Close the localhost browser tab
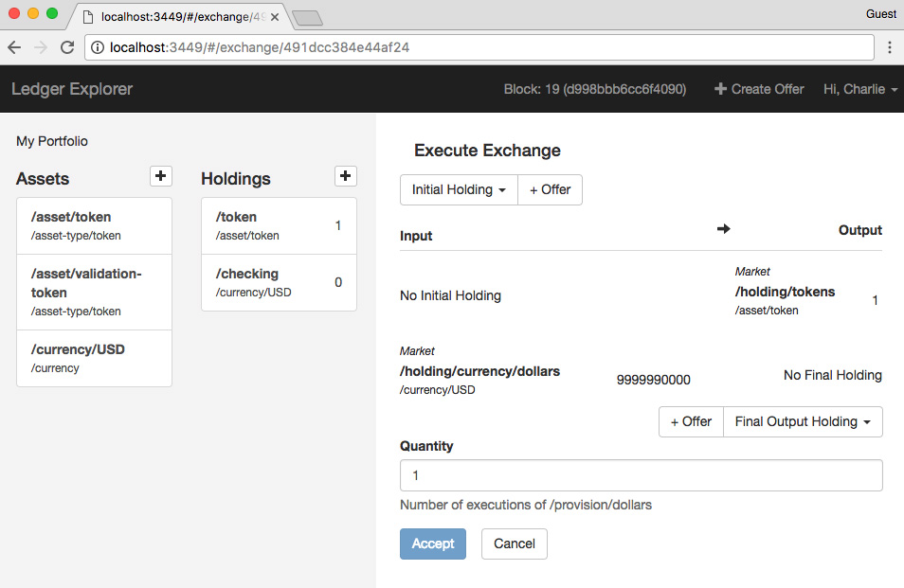Image resolution: width=904 pixels, height=588 pixels. tap(275, 17)
